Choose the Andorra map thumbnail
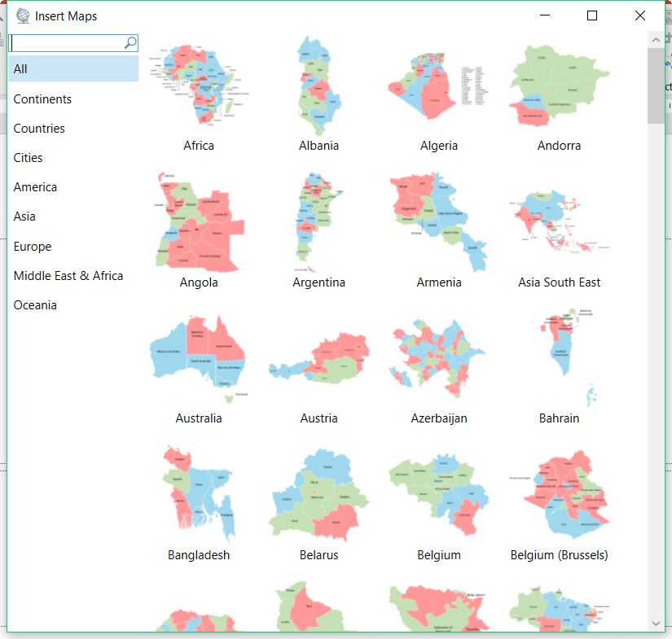672x639 pixels. point(559,85)
